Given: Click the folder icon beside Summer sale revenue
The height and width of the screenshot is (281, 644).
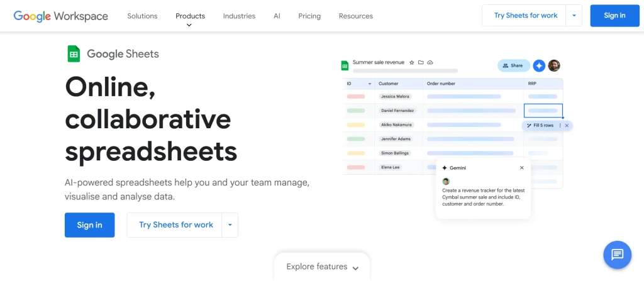Looking at the screenshot, I should 421,62.
